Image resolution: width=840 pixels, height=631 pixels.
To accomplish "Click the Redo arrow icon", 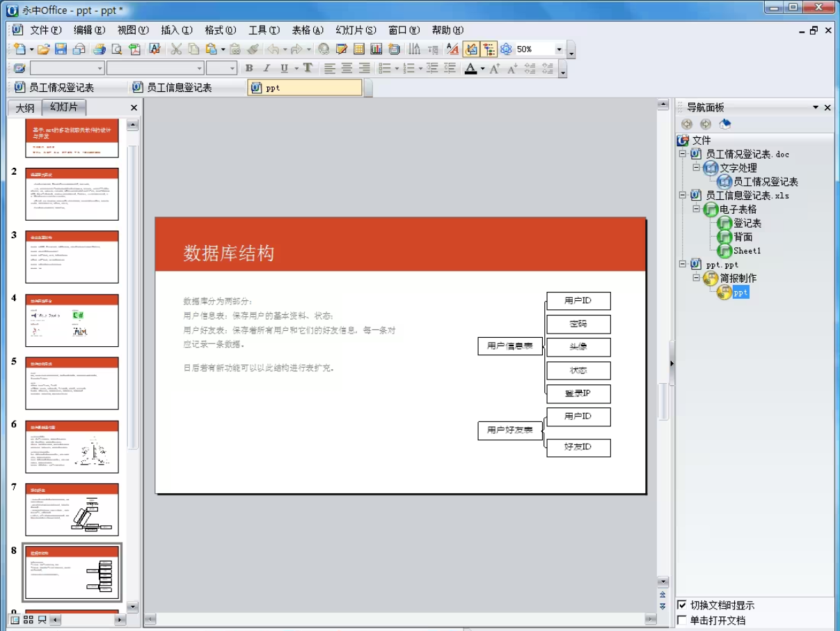I will 296,49.
